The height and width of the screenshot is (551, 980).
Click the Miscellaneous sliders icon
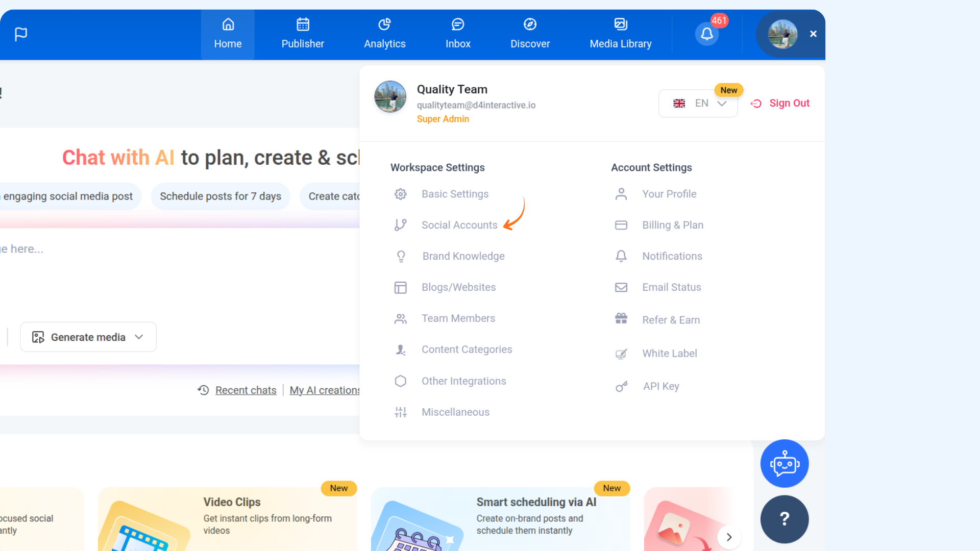pyautogui.click(x=401, y=412)
